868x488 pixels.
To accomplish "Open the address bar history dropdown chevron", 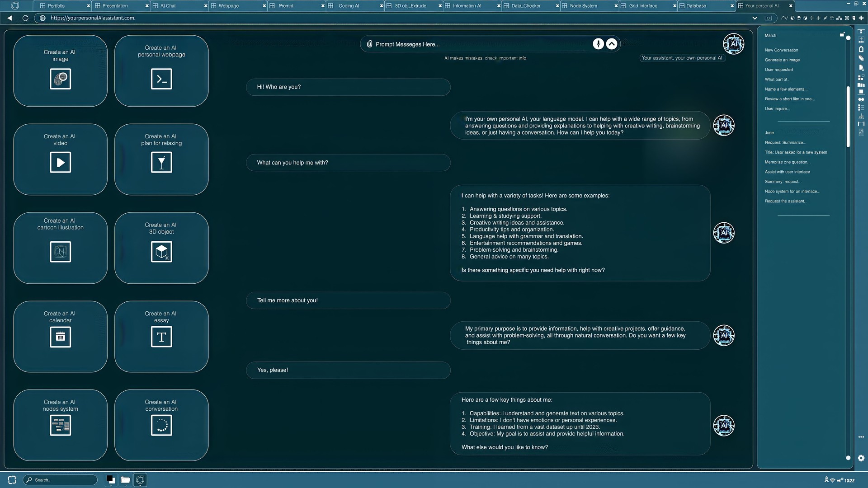I will point(755,18).
